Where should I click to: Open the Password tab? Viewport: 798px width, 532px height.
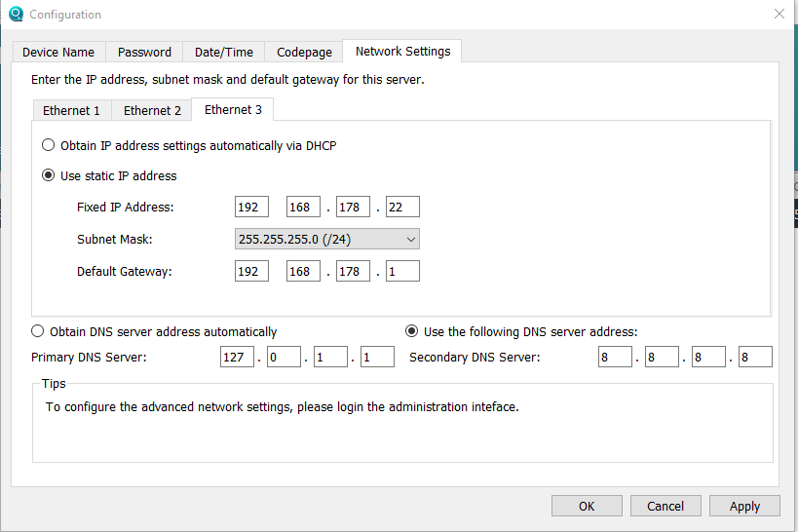tap(144, 53)
